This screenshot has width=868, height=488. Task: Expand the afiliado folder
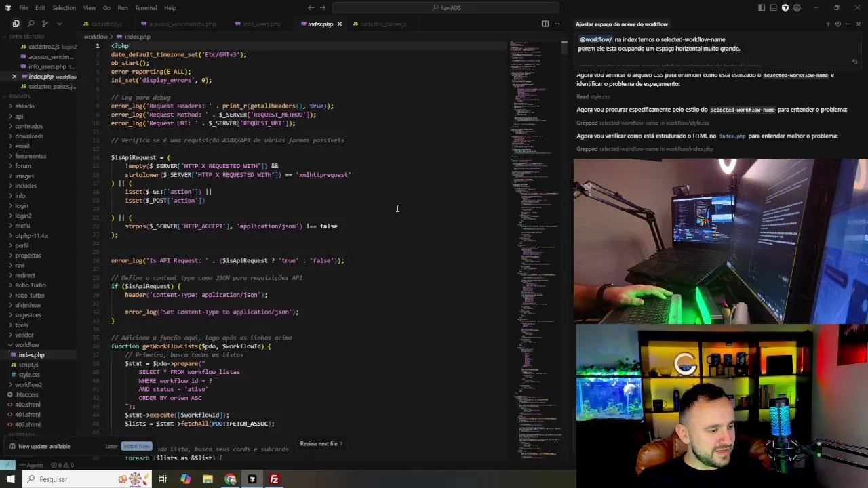(x=24, y=106)
